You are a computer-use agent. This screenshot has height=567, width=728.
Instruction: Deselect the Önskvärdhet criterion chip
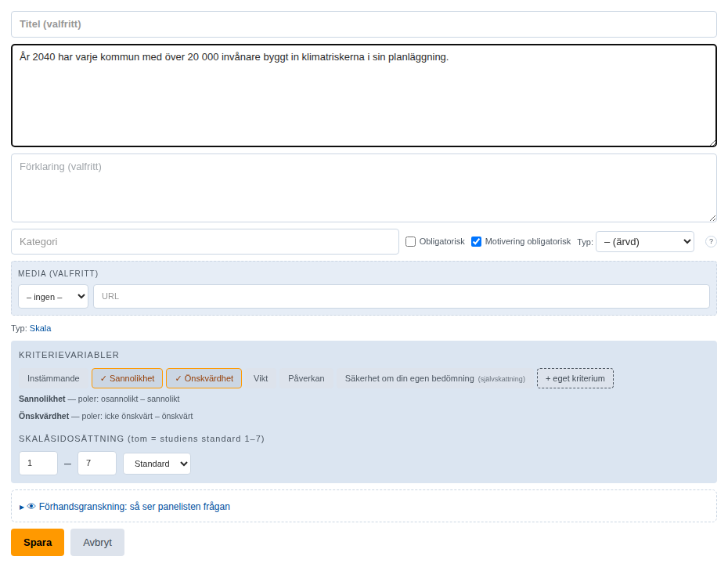(x=204, y=378)
